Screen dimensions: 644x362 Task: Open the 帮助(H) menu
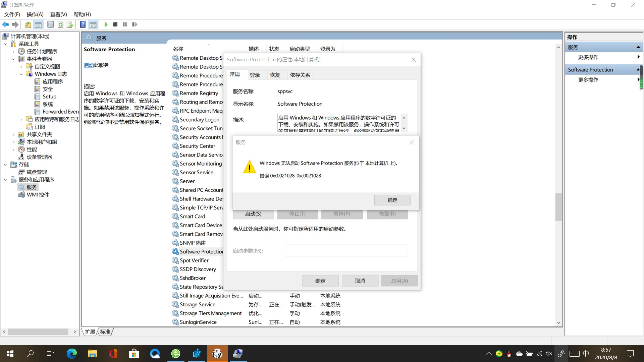coord(82,14)
